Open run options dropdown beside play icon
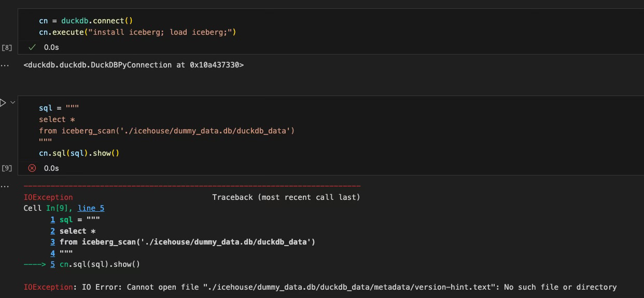This screenshot has height=298, width=644. (x=13, y=103)
